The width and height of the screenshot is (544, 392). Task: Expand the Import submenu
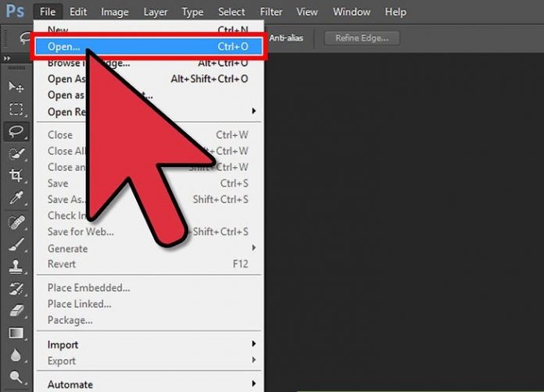tap(63, 344)
